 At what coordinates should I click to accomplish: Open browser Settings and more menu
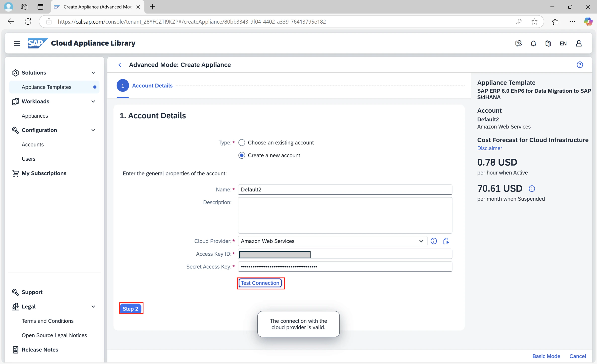[572, 22]
